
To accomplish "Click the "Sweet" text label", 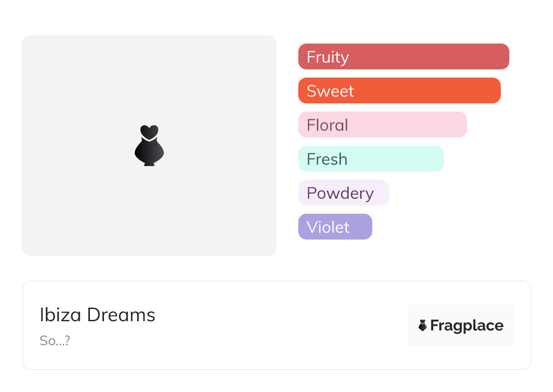I will (330, 91).
